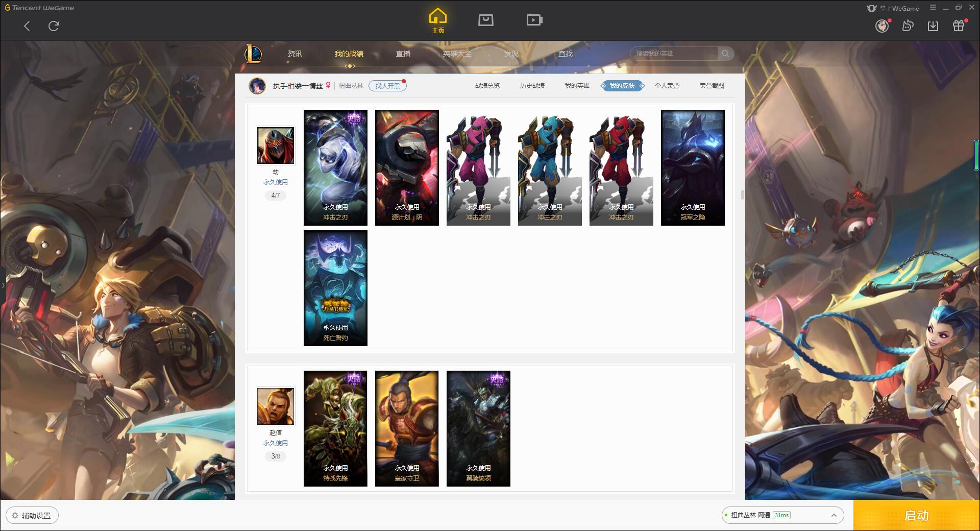The height and width of the screenshot is (531, 980).
Task: Open the 特战先锋 skin card
Action: pos(335,428)
